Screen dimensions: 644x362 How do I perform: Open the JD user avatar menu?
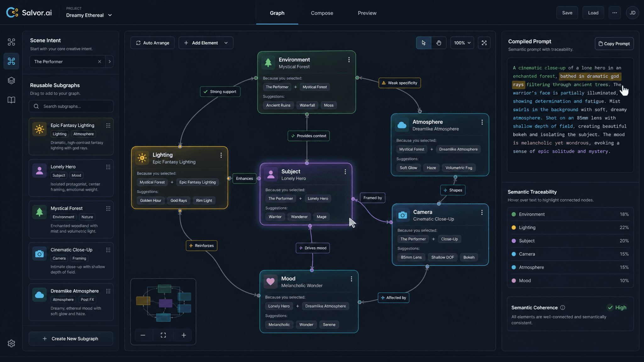(x=632, y=13)
